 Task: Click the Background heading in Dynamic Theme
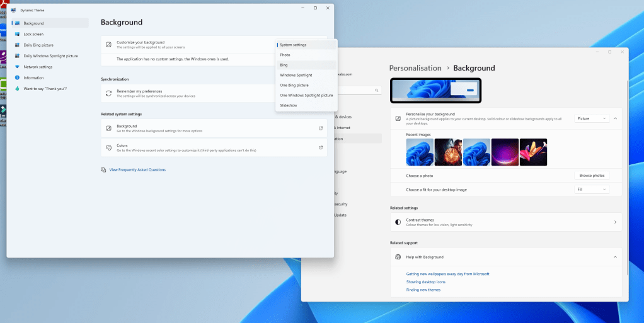pos(122,22)
